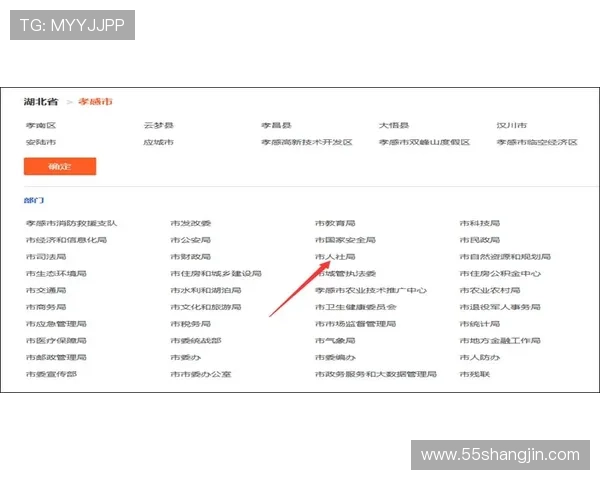Viewport: 600px width, 480px height.
Task: Choose 应城市 from the region list
Action: pos(158,142)
